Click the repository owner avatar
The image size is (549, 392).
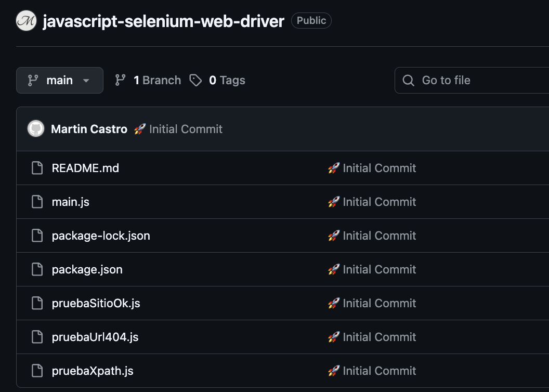pos(25,21)
